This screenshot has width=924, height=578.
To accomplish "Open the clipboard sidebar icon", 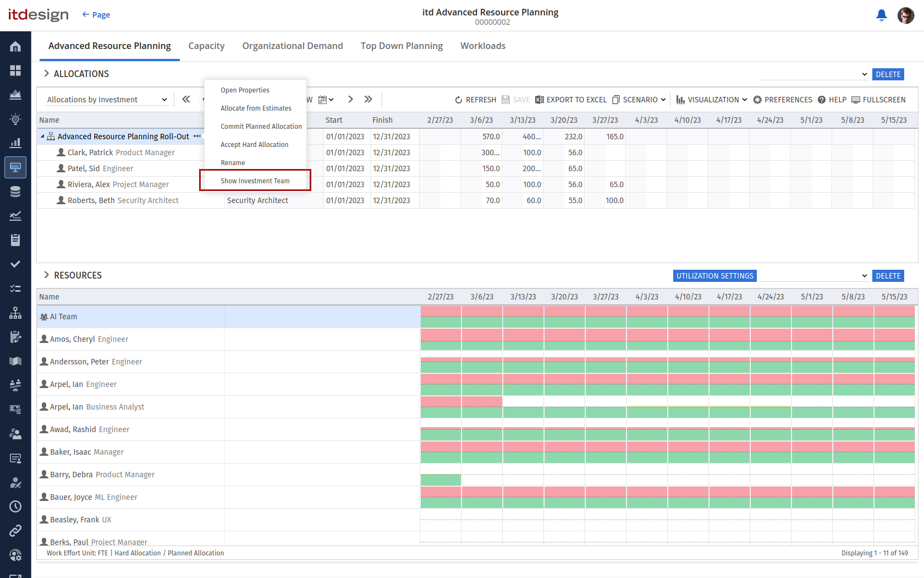I will pyautogui.click(x=15, y=240).
